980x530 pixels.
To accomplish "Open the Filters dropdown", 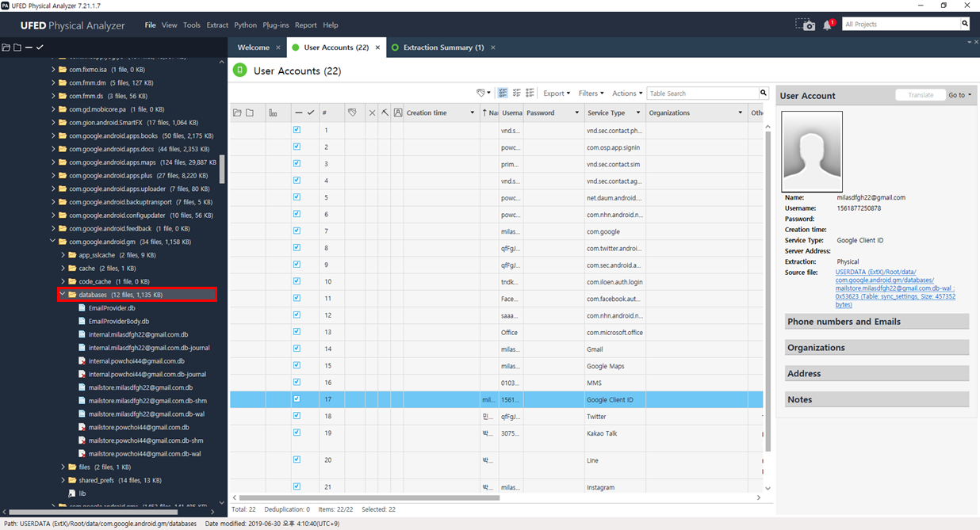I will 591,93.
